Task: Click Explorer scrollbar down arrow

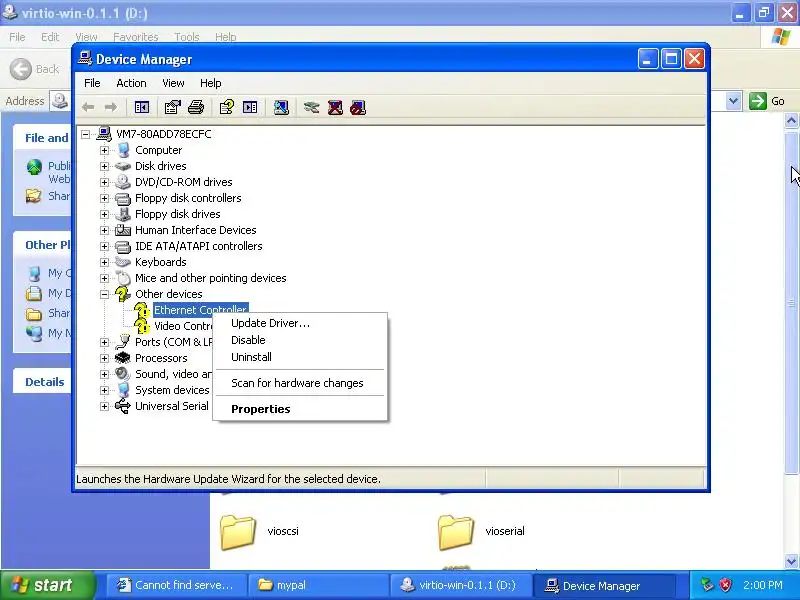Action: pyautogui.click(x=791, y=562)
